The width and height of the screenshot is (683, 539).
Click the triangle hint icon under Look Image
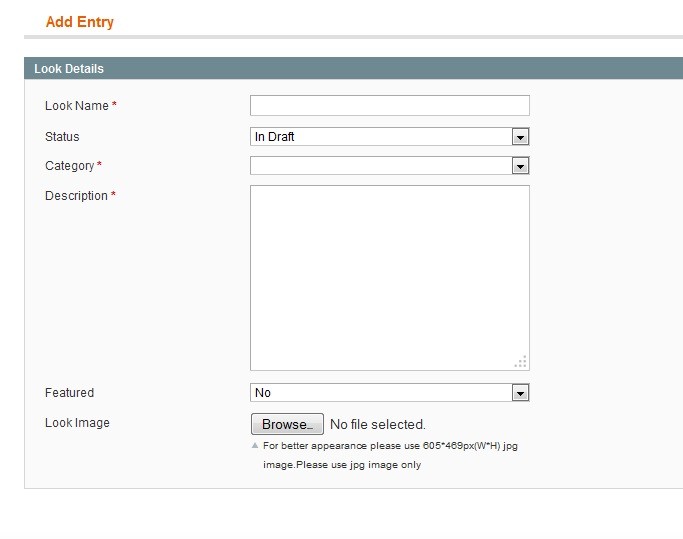[x=255, y=445]
